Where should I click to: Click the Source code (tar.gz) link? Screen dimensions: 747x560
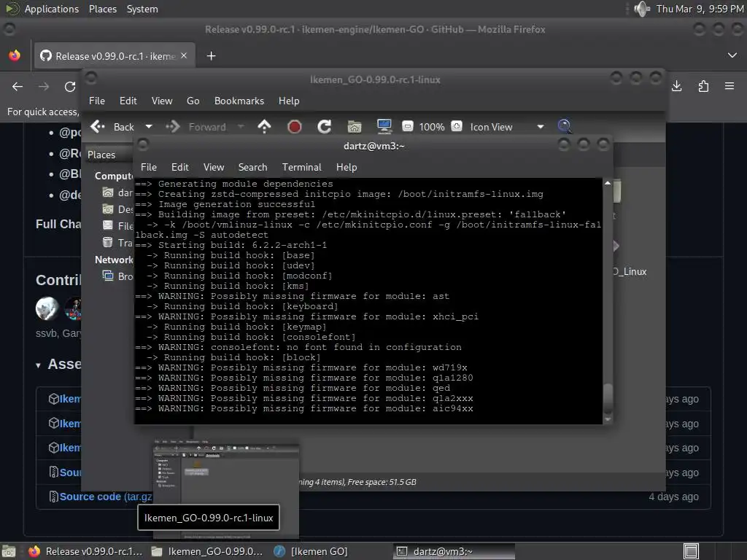point(106,497)
